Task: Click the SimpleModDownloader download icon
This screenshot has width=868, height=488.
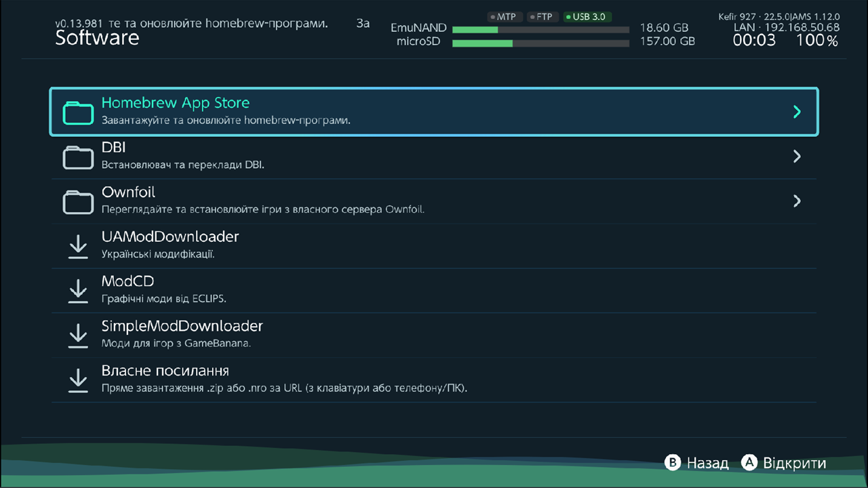Action: 79,335
